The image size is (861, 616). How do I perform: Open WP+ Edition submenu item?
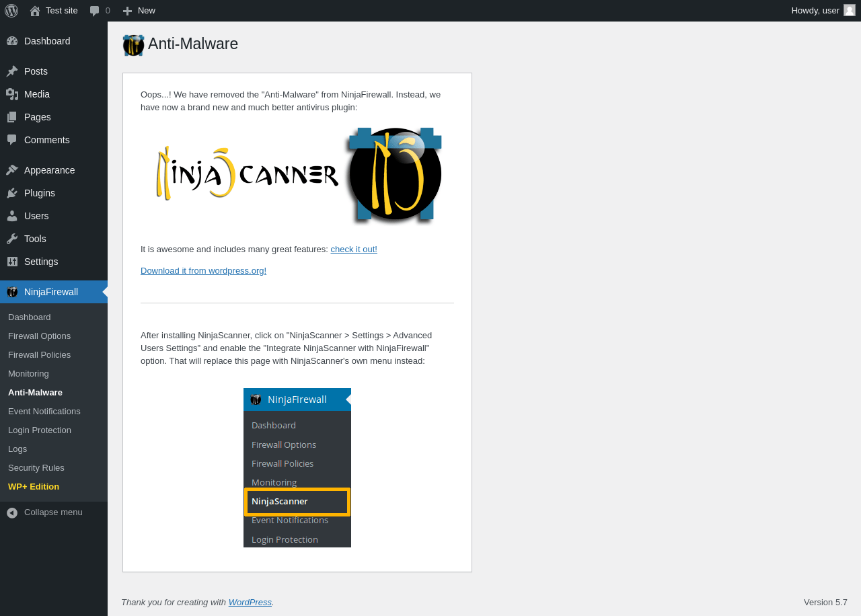[34, 486]
